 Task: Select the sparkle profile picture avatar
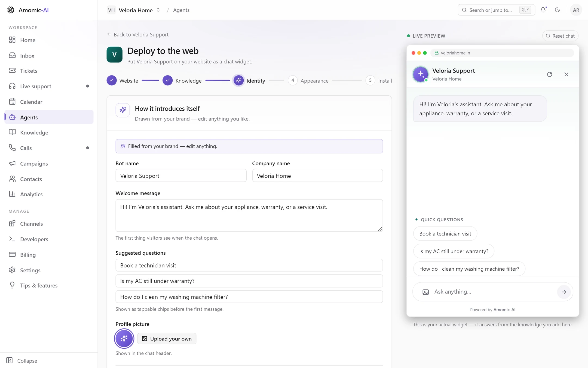pyautogui.click(x=124, y=339)
